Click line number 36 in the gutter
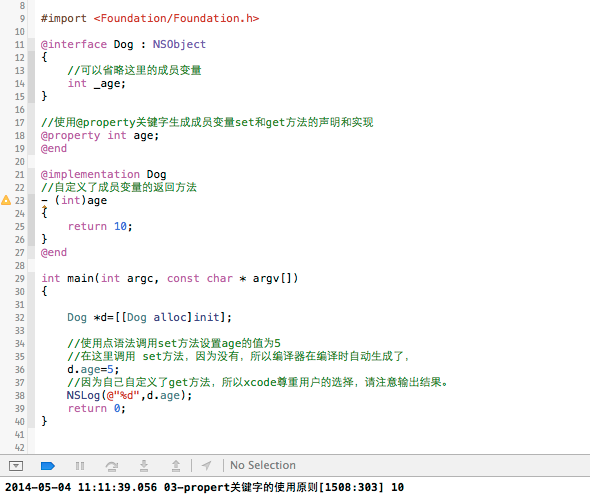Image resolution: width=590 pixels, height=501 pixels. tap(20, 370)
